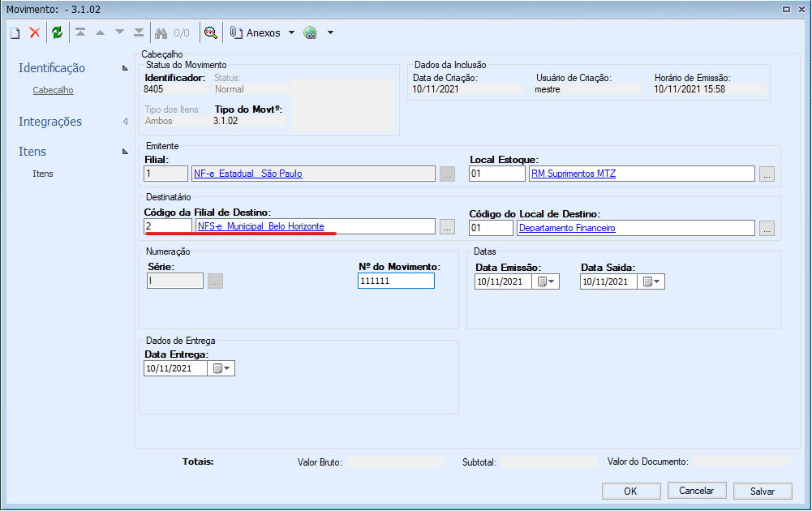Click the Tipo do Movtº value 3.1.02
The height and width of the screenshot is (511, 812).
point(226,121)
